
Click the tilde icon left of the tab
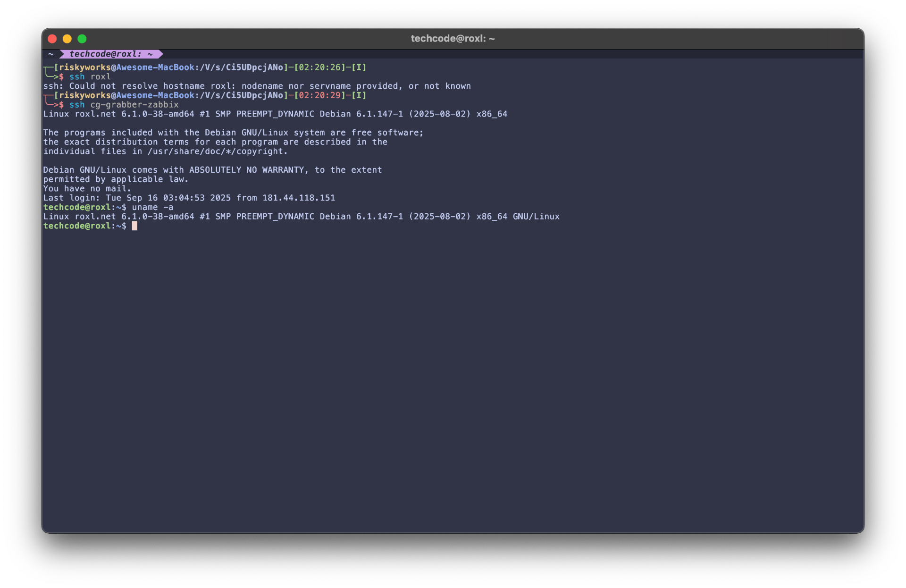coord(51,54)
